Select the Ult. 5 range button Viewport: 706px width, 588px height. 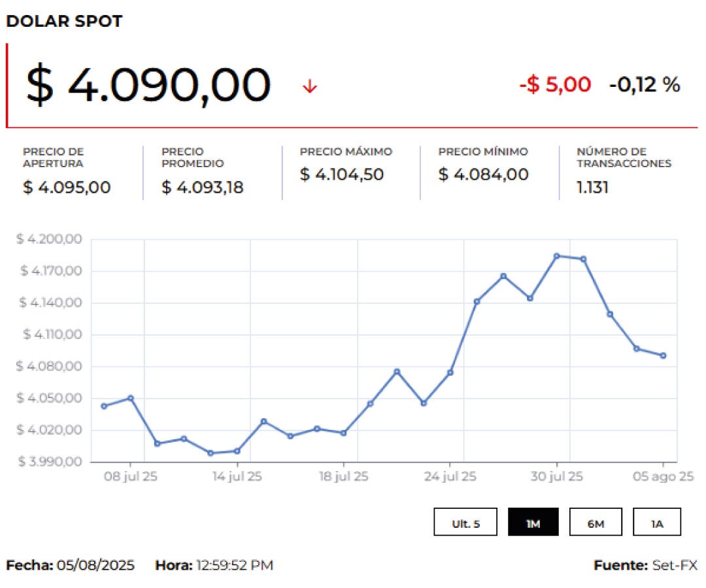tap(465, 522)
